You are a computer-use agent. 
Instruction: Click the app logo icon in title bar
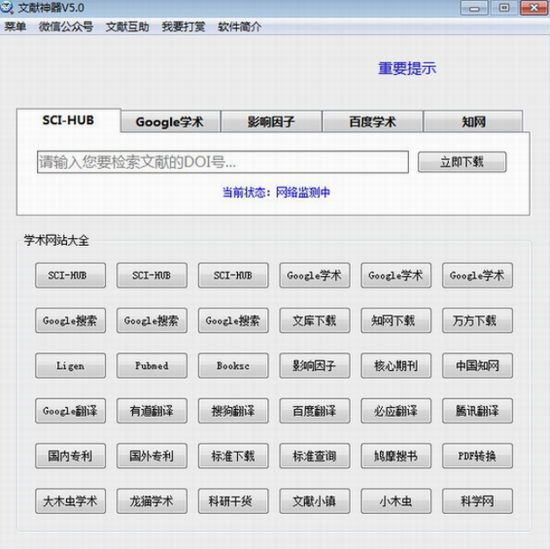point(7,7)
